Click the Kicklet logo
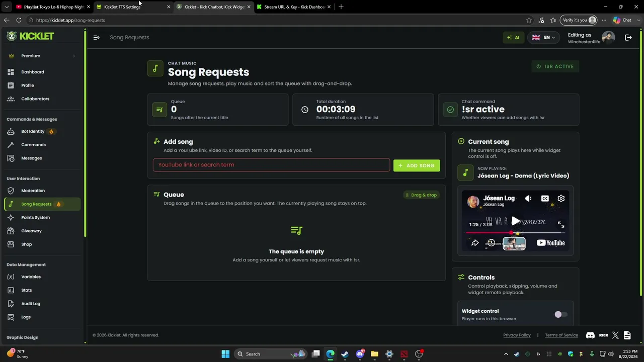This screenshot has height=362, width=644. pyautogui.click(x=30, y=36)
